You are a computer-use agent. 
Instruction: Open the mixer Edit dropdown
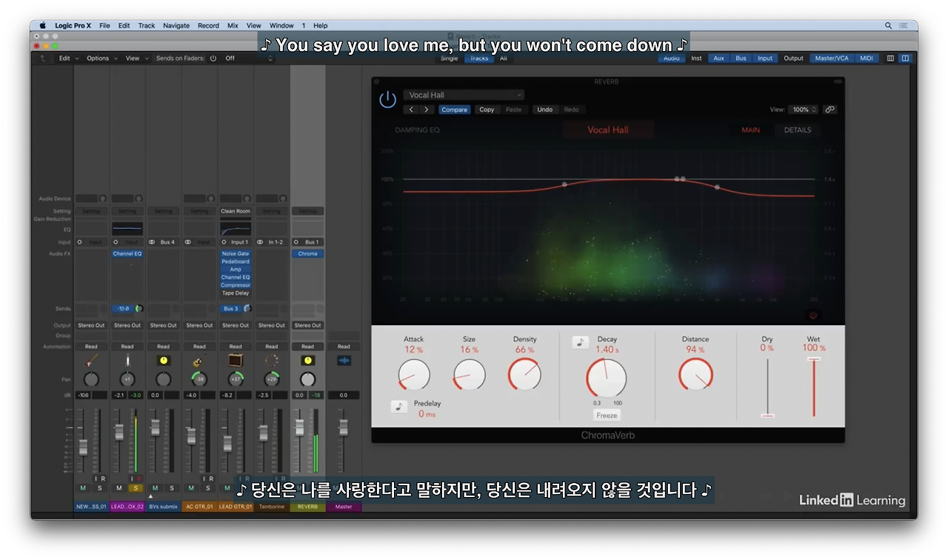pyautogui.click(x=67, y=59)
